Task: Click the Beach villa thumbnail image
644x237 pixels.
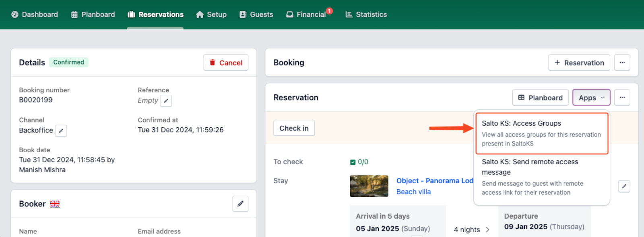Action: (369, 186)
